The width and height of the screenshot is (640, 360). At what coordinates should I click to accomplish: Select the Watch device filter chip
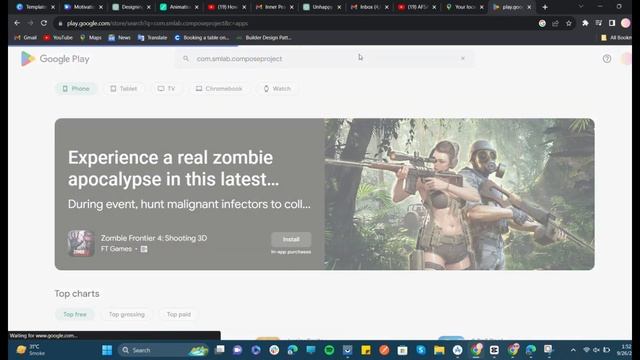277,89
